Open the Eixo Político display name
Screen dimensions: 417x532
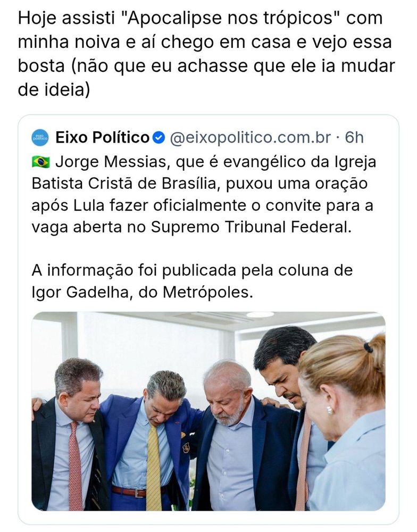click(x=102, y=138)
